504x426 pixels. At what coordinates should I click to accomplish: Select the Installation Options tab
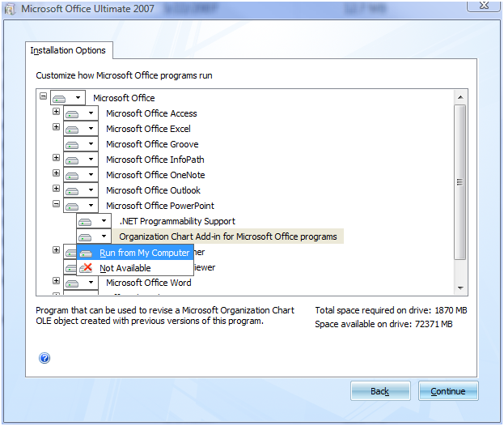(69, 50)
